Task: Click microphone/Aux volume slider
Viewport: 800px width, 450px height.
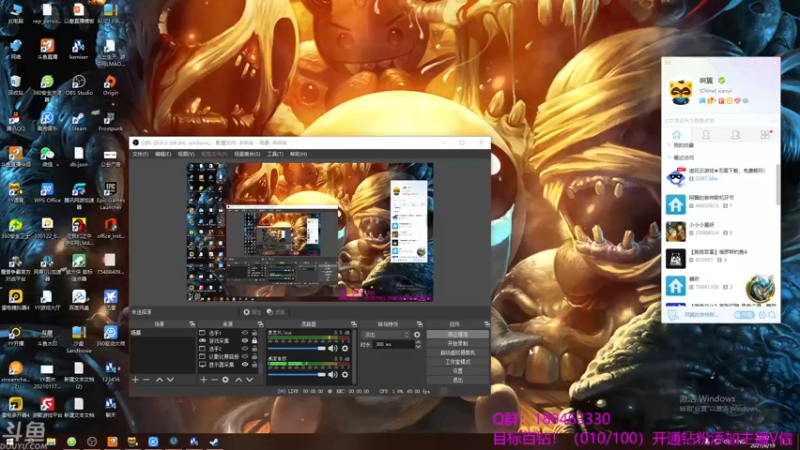Action: pyautogui.click(x=297, y=348)
